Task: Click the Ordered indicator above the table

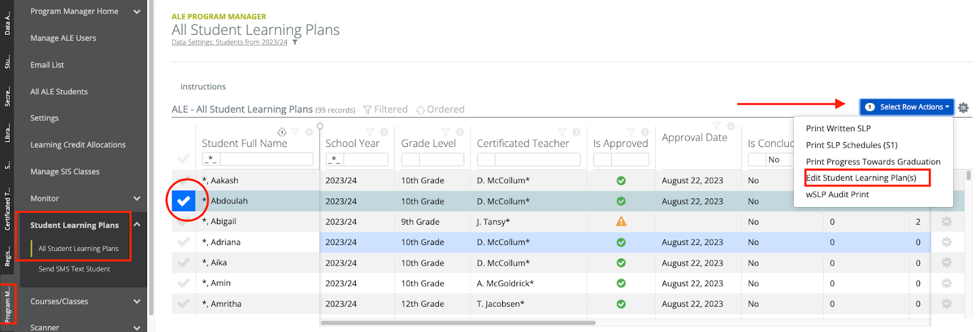Action: [440, 110]
